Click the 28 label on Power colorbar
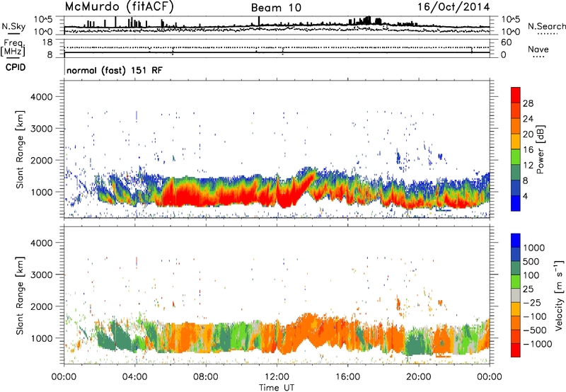The height and width of the screenshot is (392, 566). tap(528, 103)
